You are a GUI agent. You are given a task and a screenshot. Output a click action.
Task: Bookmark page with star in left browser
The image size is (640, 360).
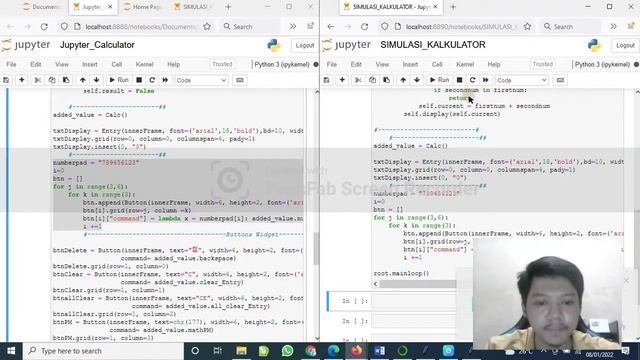point(207,27)
